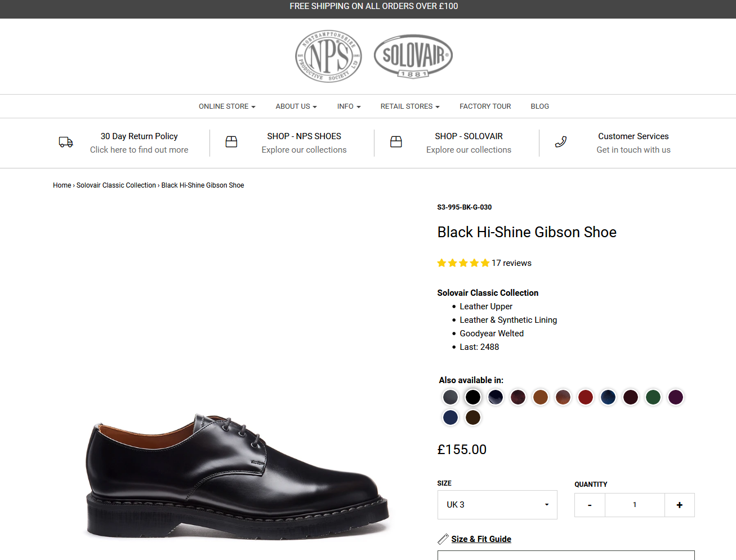736x560 pixels.
Task: Click the NPS logo
Action: [328, 56]
